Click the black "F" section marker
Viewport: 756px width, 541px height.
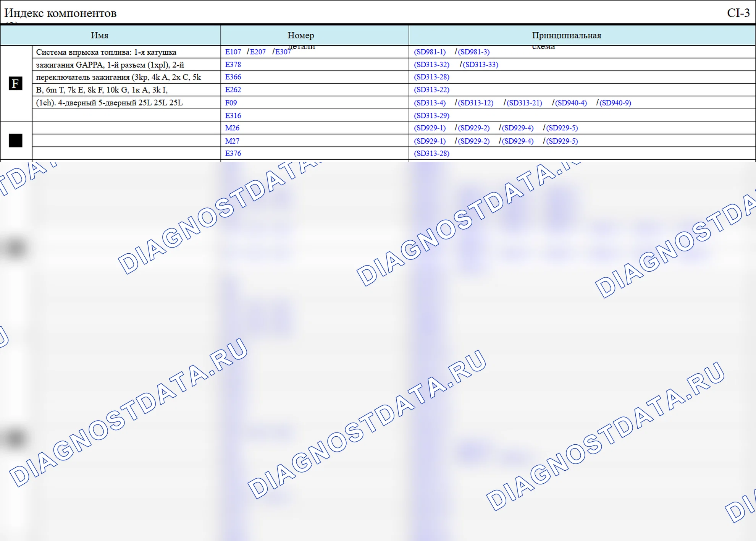tap(16, 83)
